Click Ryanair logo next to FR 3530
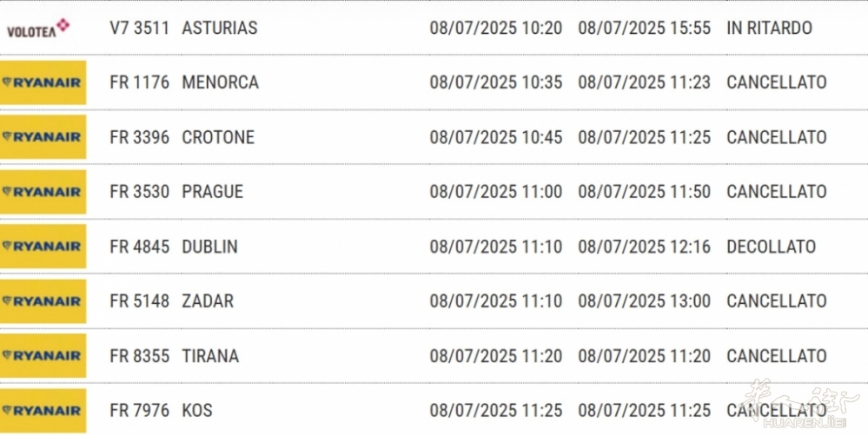The height and width of the screenshot is (436, 868). coord(43,192)
